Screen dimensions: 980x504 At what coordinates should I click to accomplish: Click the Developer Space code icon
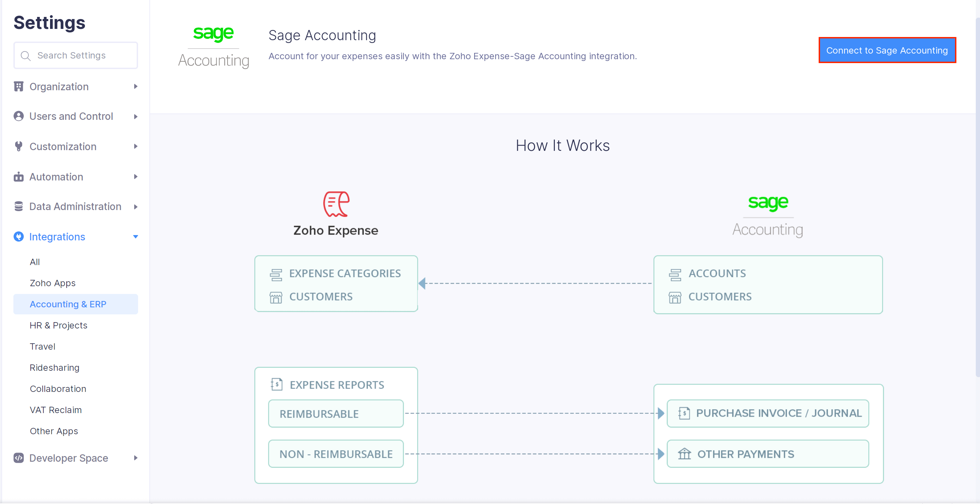point(19,458)
